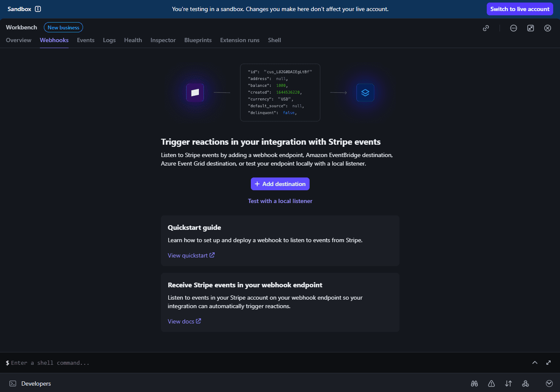560x392 pixels.
Task: Select the Extension runs tab
Action: [240, 40]
